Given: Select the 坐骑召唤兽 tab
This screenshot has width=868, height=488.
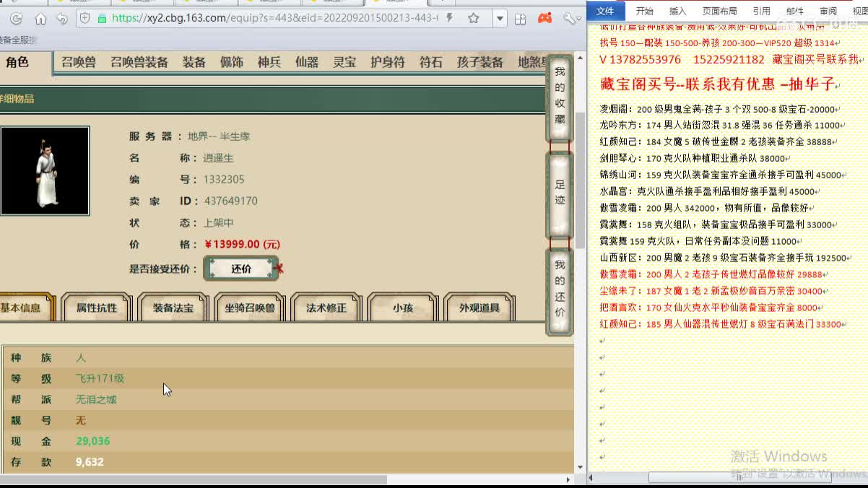Looking at the screenshot, I should pyautogui.click(x=249, y=308).
